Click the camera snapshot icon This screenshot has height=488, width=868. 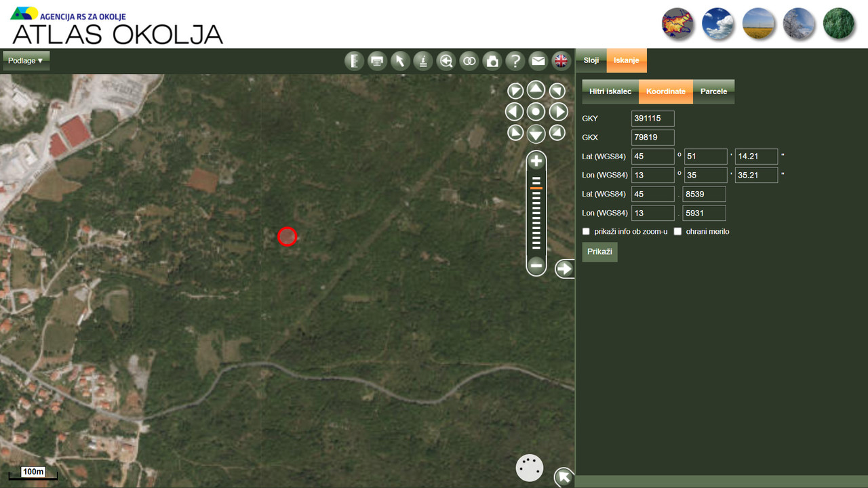(492, 61)
